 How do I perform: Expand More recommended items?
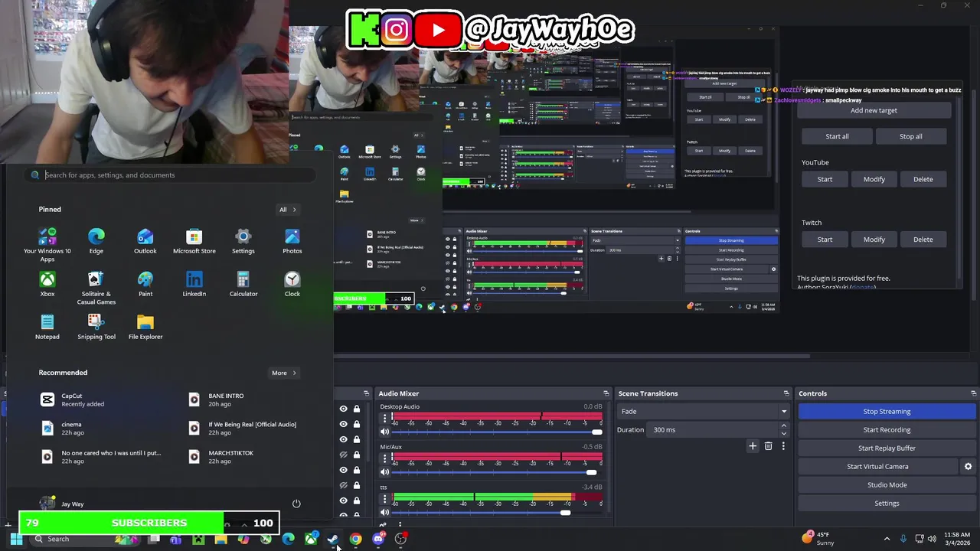[284, 373]
